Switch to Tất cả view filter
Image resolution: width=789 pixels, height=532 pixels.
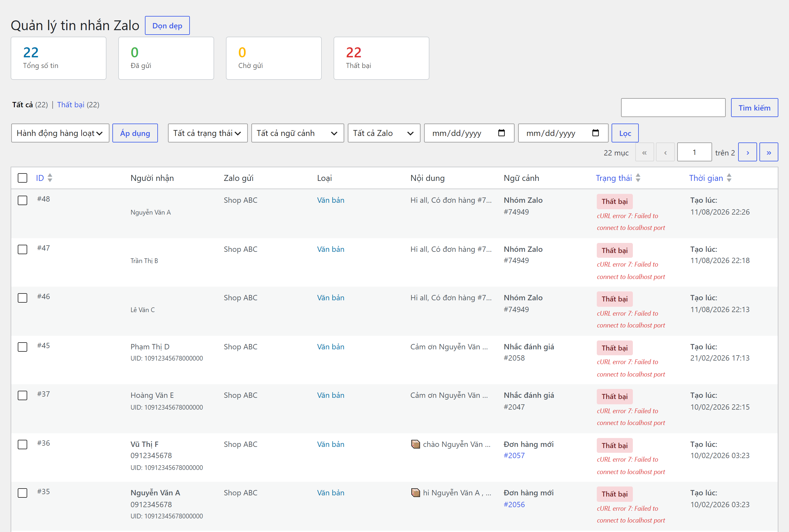coord(22,105)
